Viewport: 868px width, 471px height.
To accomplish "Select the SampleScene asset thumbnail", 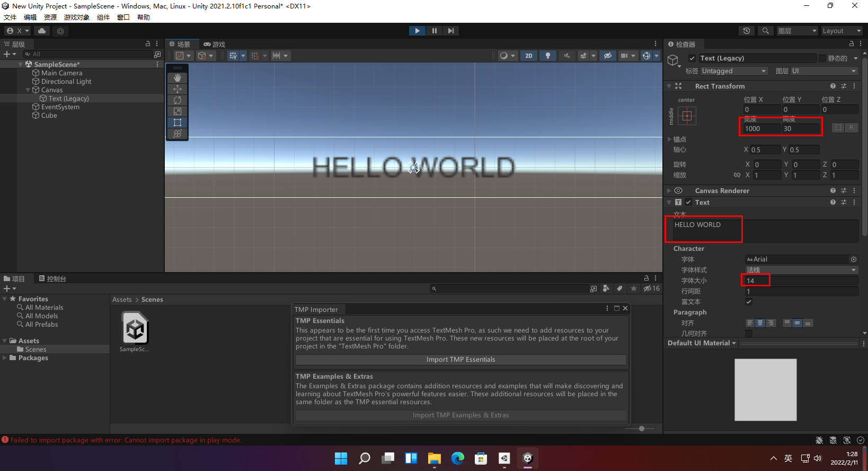I will (135, 328).
